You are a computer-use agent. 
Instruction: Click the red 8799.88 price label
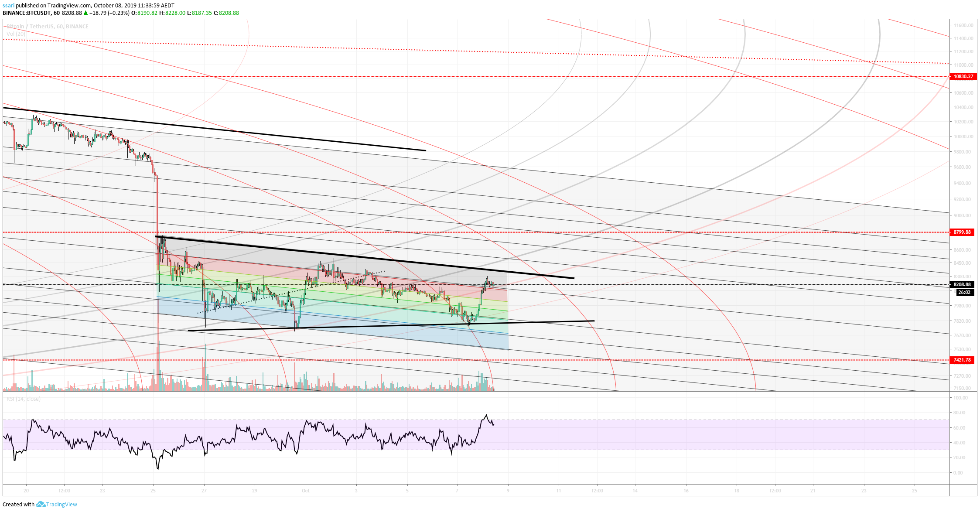tap(962, 232)
